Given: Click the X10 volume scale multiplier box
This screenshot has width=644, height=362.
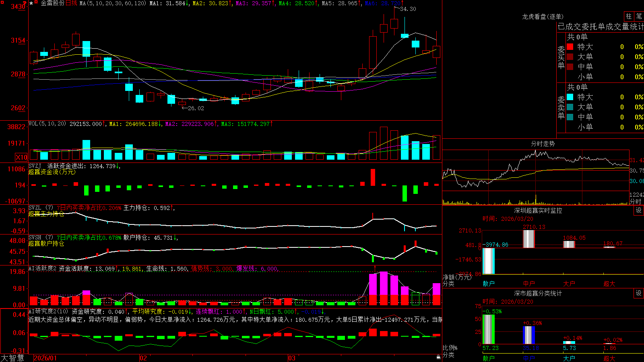Looking at the screenshot, I should (21, 157).
